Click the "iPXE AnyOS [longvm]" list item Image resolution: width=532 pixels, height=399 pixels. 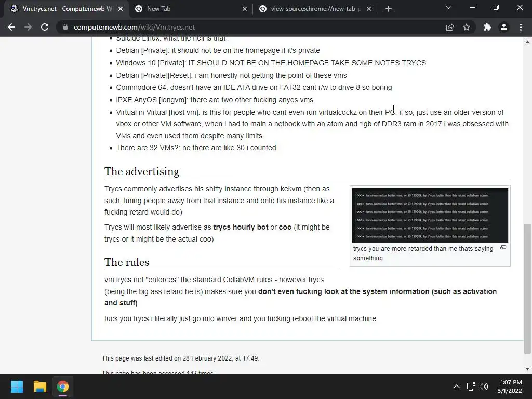(215, 100)
